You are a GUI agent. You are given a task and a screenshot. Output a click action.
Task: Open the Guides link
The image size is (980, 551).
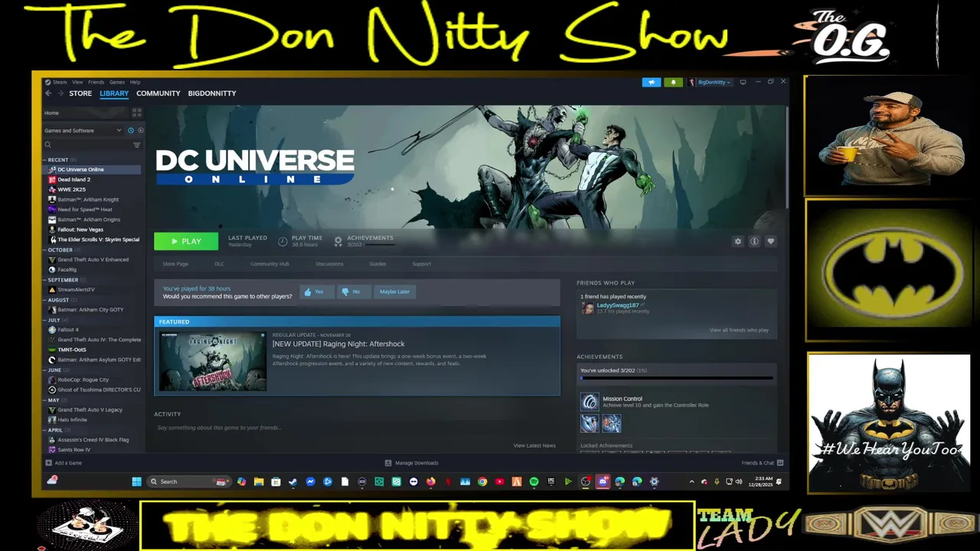tap(377, 264)
